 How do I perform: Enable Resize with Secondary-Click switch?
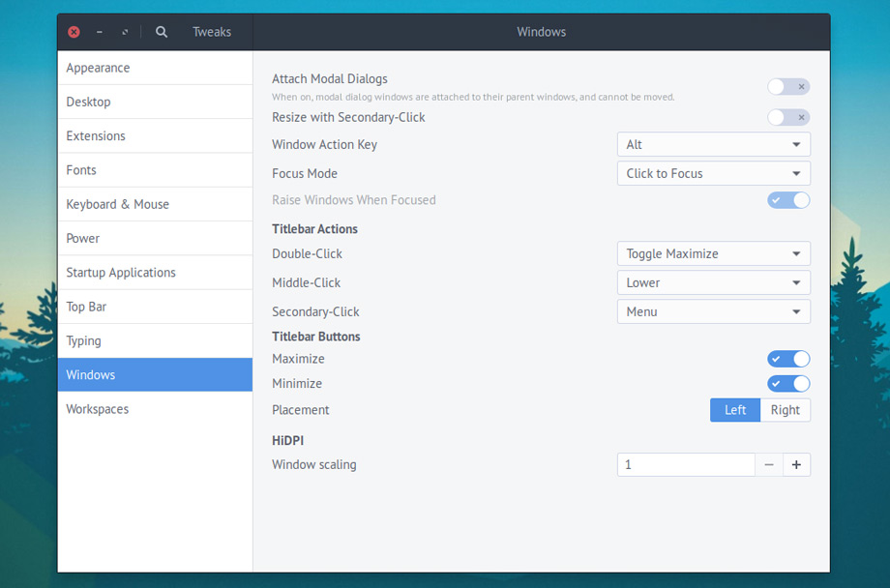(x=788, y=117)
